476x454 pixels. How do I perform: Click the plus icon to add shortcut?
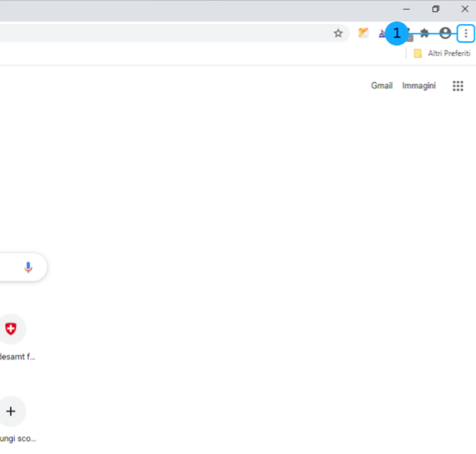pyautogui.click(x=10, y=411)
